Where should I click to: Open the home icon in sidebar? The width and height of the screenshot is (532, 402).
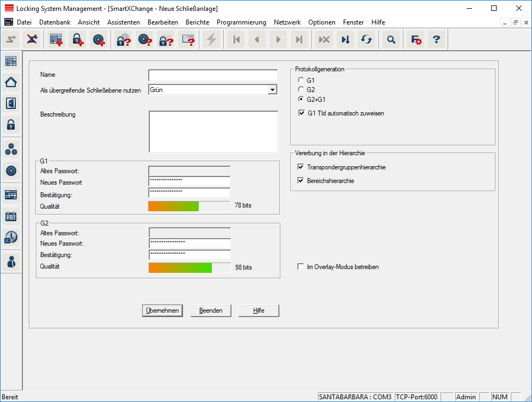pos(11,82)
